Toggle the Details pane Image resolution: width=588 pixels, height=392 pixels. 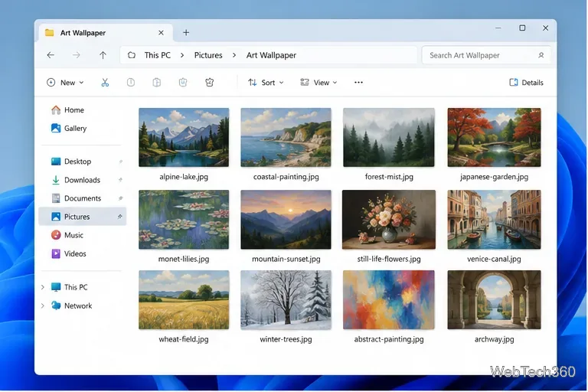pos(526,83)
